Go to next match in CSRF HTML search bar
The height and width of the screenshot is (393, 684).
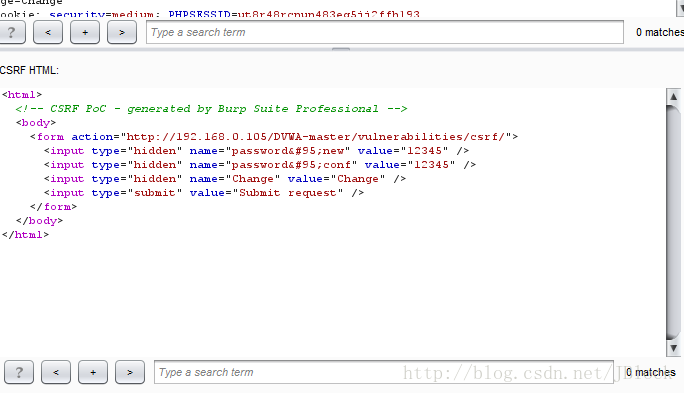tap(130, 372)
